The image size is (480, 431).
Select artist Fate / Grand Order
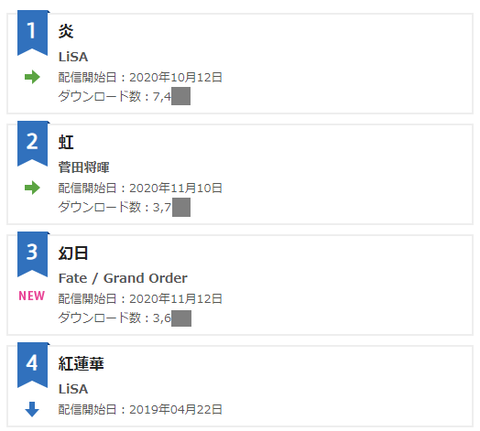click(x=123, y=278)
